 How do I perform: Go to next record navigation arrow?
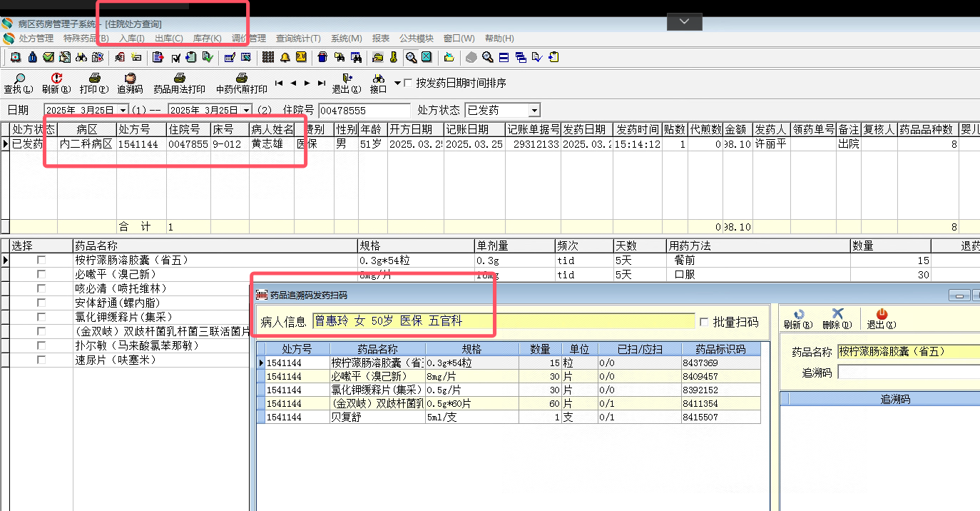coord(307,83)
